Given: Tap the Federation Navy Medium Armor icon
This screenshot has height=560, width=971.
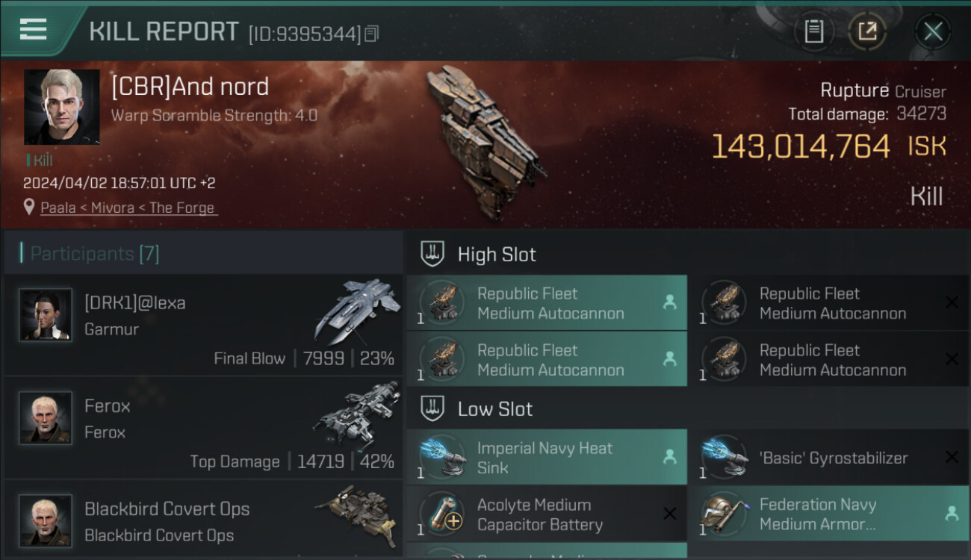Looking at the screenshot, I should [724, 514].
